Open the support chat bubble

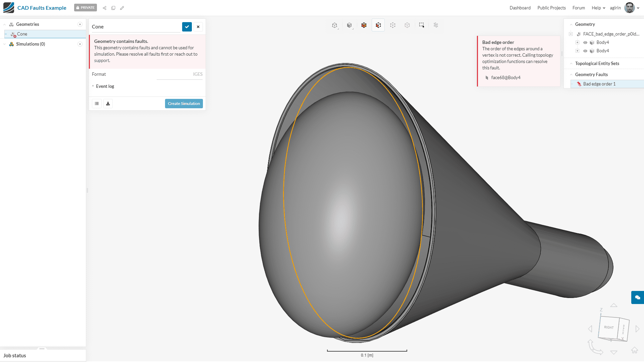[637, 297]
